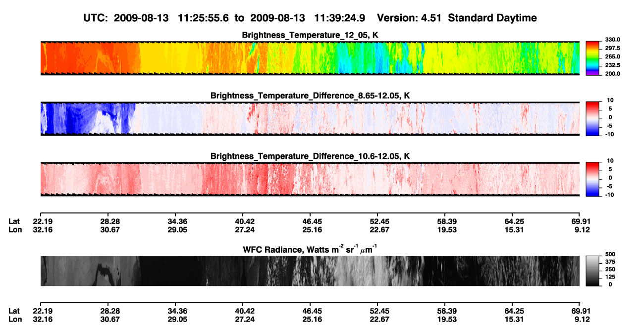644x330 pixels.
Task: Select the title 'Brightness_Temperature_12_05, K'
Action: coord(310,35)
